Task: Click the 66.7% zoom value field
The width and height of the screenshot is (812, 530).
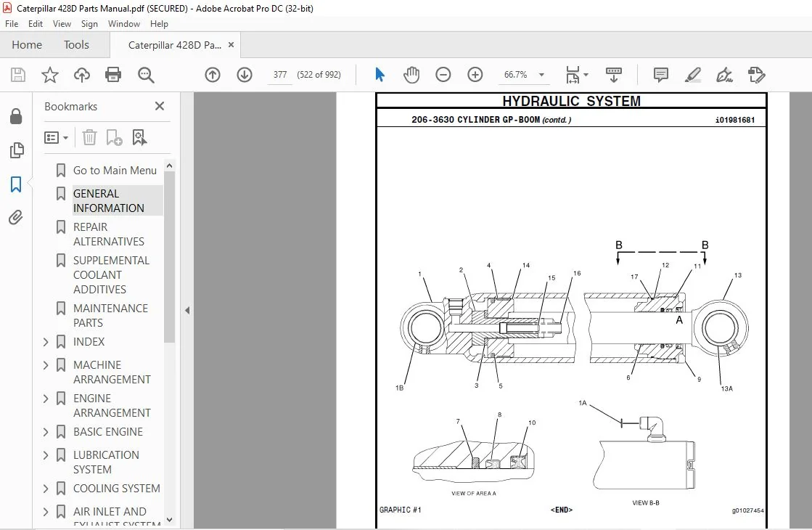Action: click(x=516, y=75)
